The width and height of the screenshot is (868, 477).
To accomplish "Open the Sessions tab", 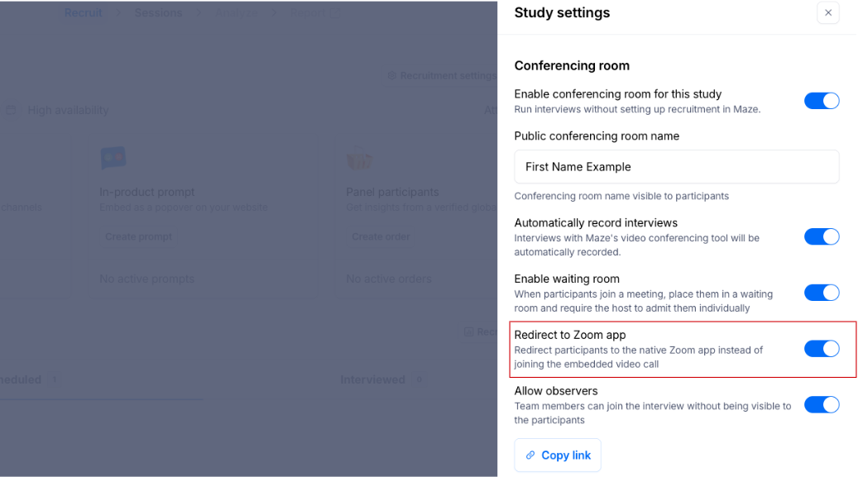I will click(158, 13).
